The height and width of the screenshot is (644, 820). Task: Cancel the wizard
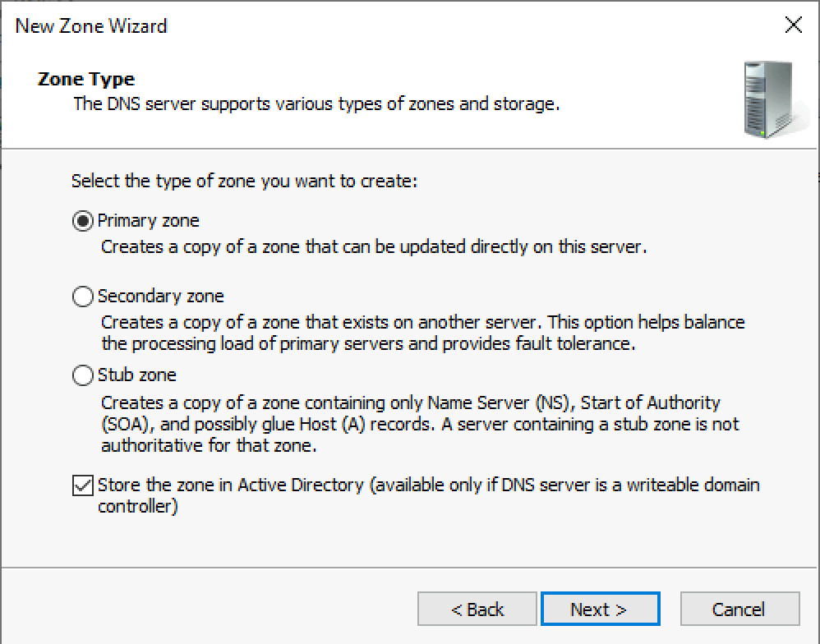pos(739,609)
